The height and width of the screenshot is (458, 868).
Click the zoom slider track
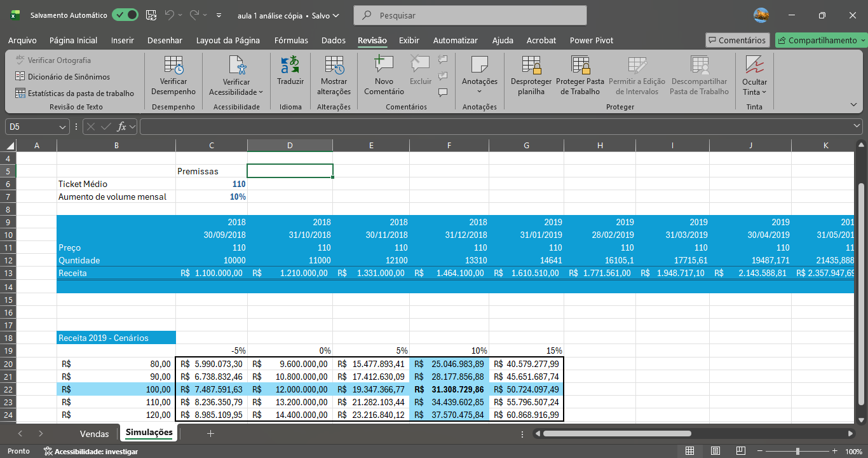[797, 451]
